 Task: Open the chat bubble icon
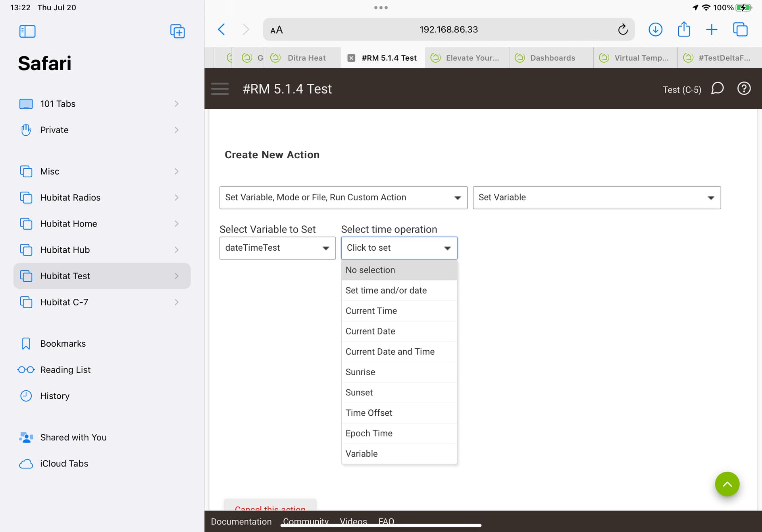[718, 88]
